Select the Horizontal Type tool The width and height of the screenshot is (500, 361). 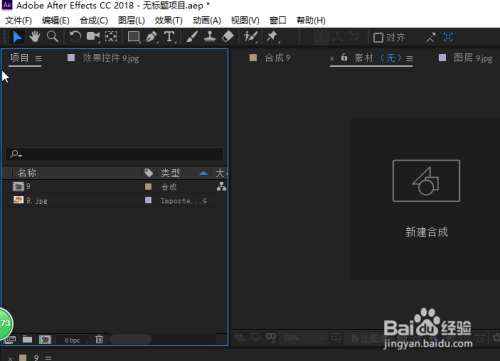click(x=169, y=37)
